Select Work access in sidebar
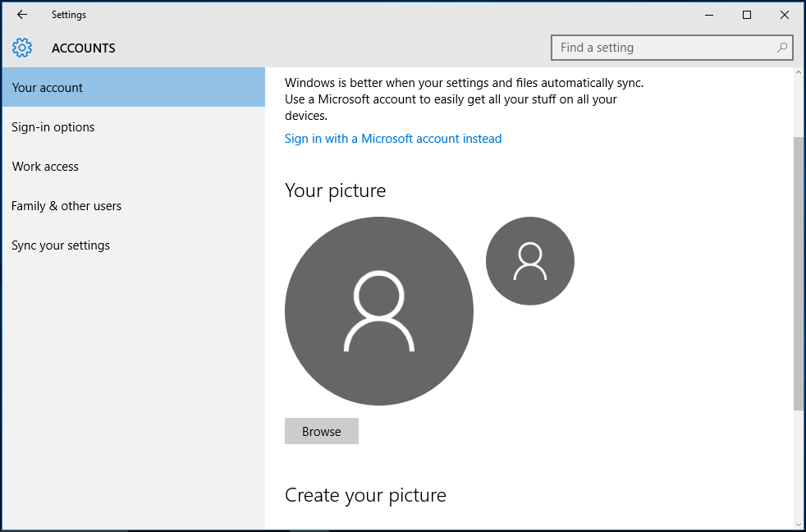Viewport: 806px width, 532px height. tap(134, 167)
